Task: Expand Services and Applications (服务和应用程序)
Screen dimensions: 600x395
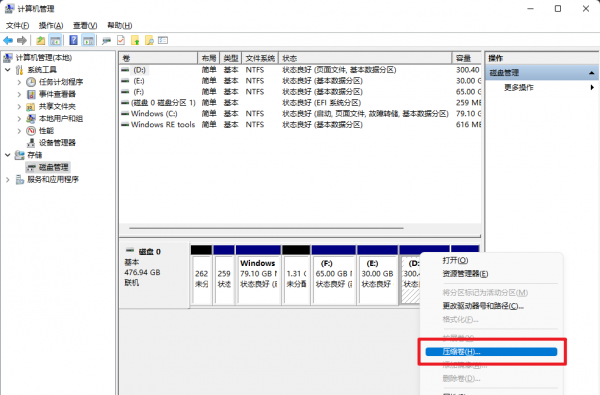Action: (x=8, y=180)
